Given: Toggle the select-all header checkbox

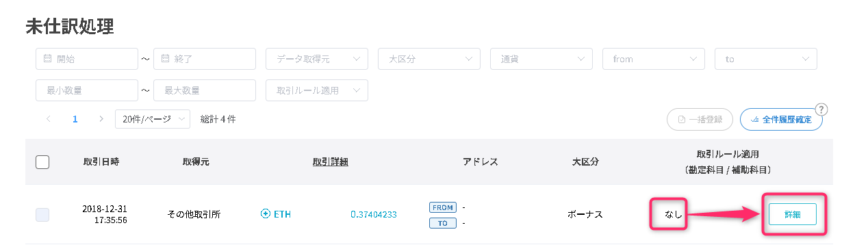Looking at the screenshot, I should point(42,162).
